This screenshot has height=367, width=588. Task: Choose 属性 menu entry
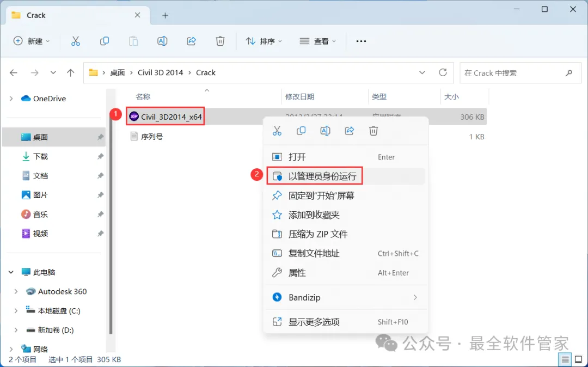346,273
